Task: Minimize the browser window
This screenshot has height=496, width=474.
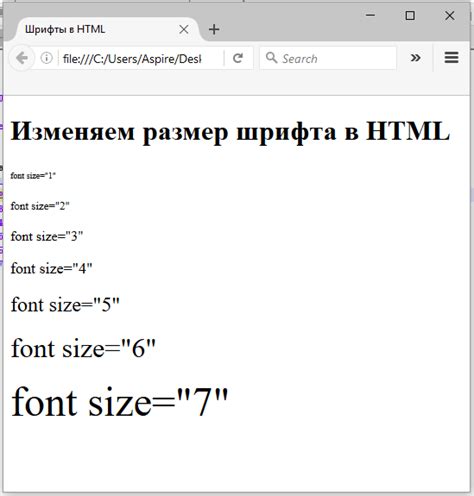Action: point(370,15)
